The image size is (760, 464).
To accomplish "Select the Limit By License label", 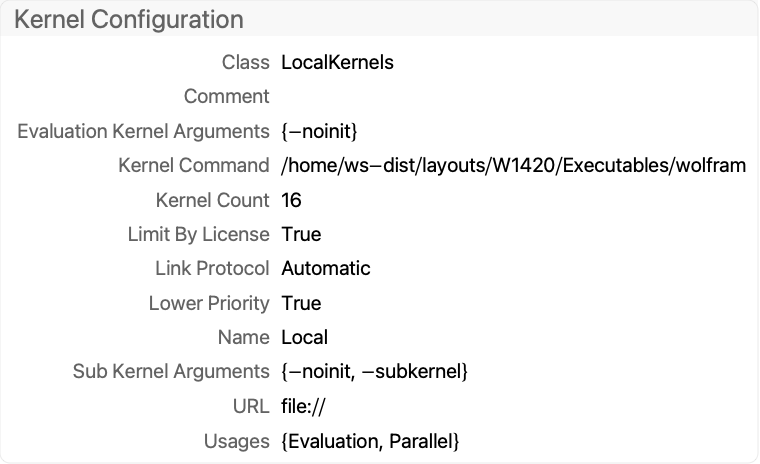I will 198,234.
